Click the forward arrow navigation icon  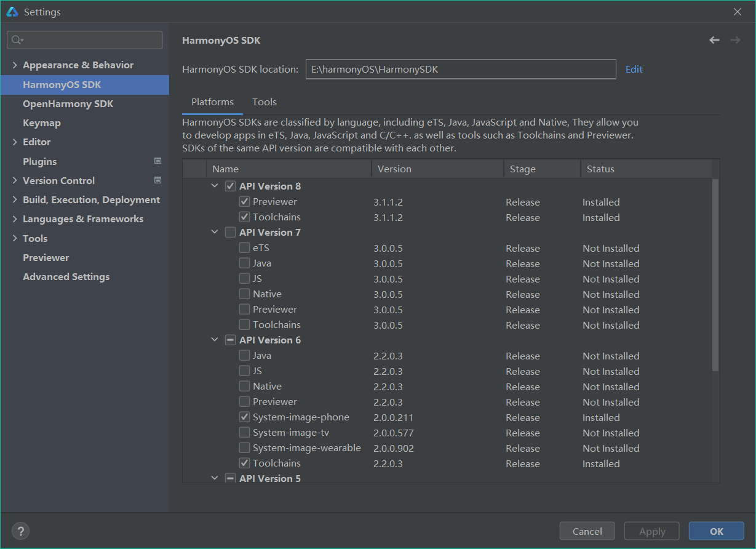tap(735, 40)
